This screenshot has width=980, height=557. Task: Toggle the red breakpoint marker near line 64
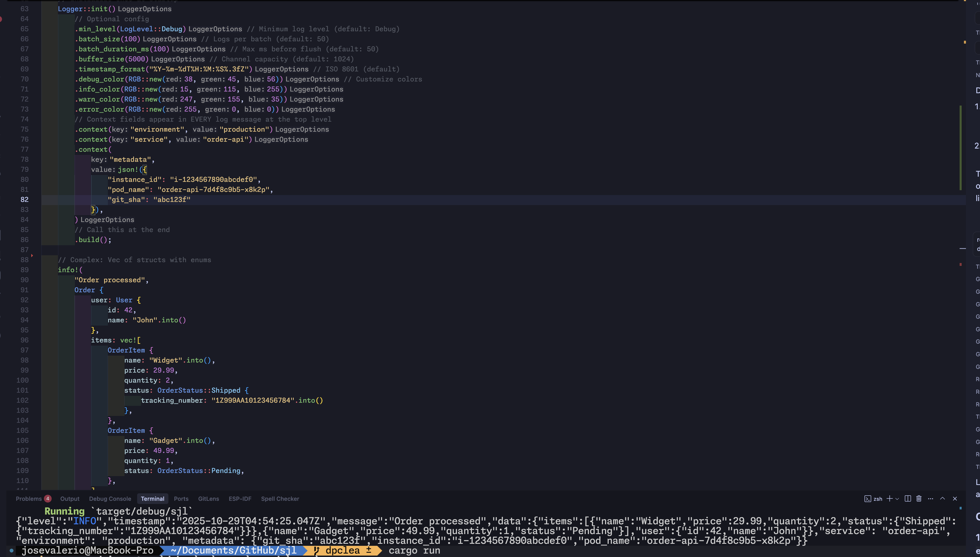pyautogui.click(x=1, y=19)
